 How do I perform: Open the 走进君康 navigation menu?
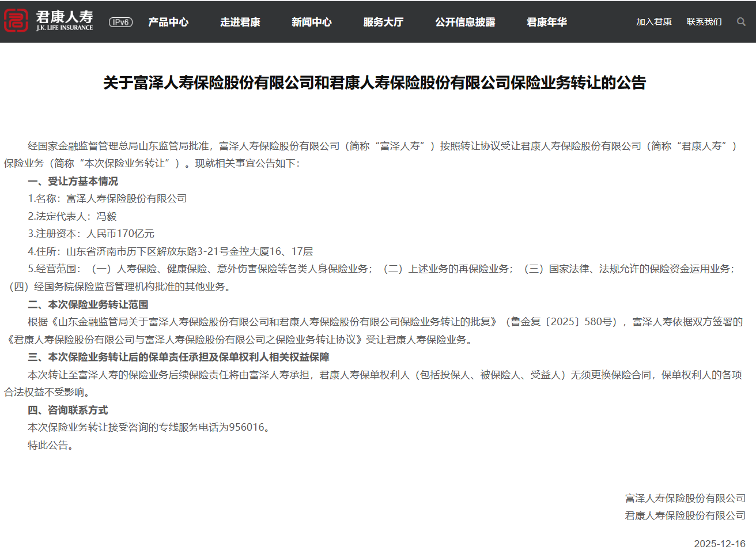[x=240, y=22]
